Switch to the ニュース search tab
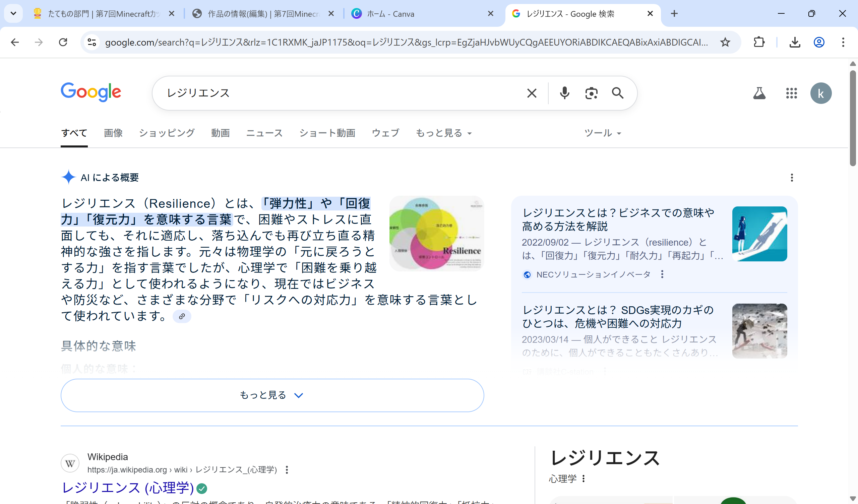This screenshot has width=858, height=504. tap(264, 133)
